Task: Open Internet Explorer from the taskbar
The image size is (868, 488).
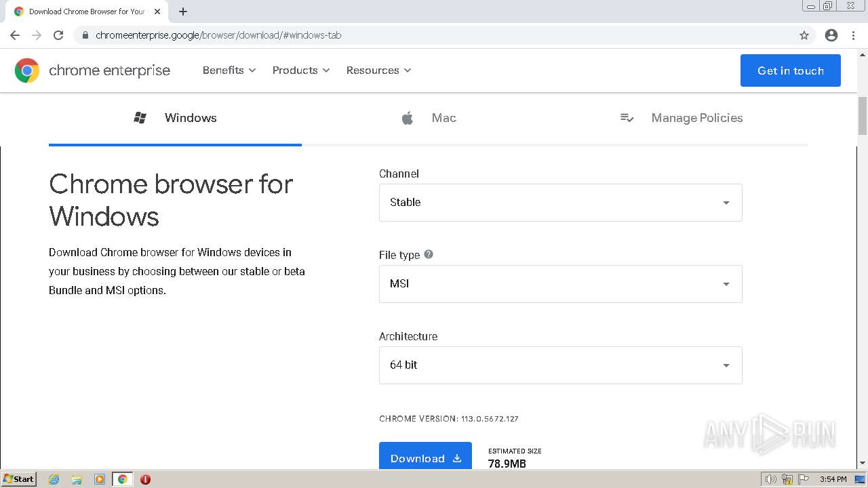Action: coord(54,479)
